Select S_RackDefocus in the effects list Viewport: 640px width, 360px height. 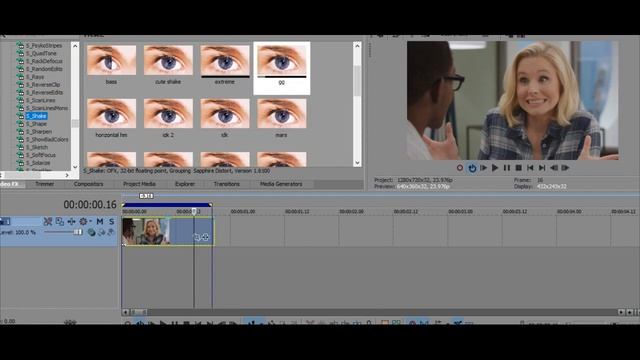click(44, 61)
